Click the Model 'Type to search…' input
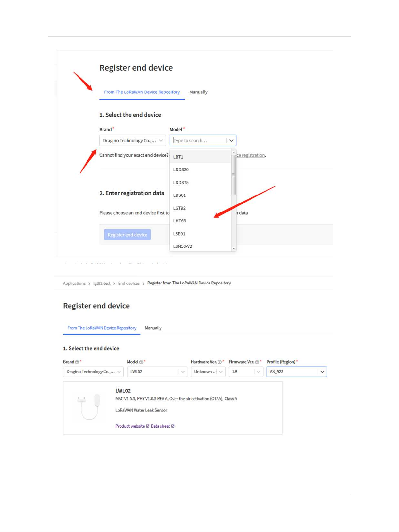 pyautogui.click(x=198, y=141)
